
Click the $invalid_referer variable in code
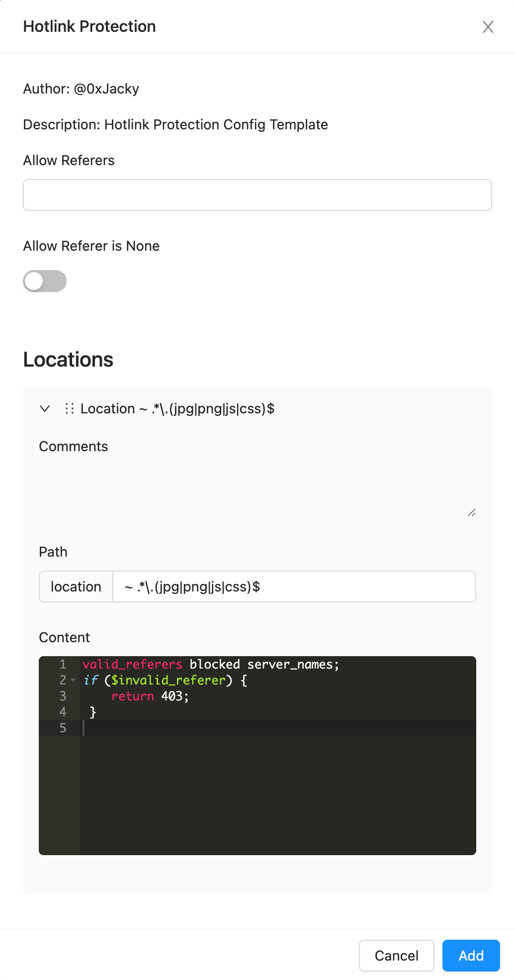168,681
